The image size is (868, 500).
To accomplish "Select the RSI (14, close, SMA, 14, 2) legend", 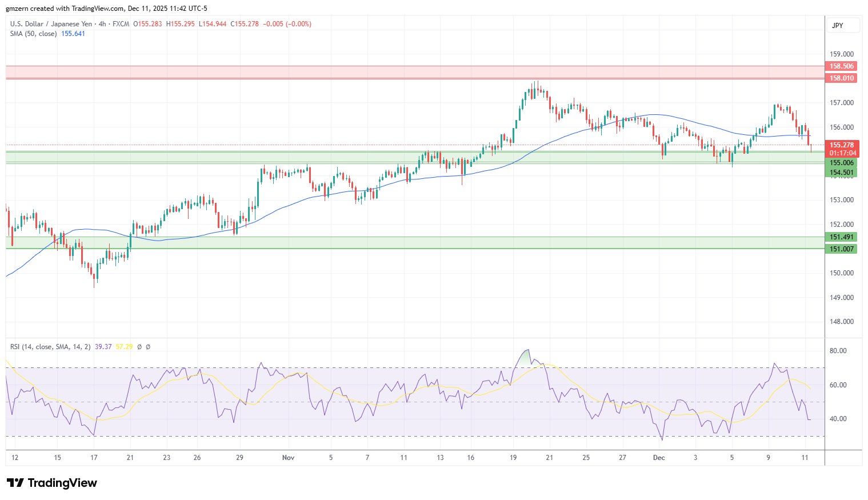I will click(50, 347).
